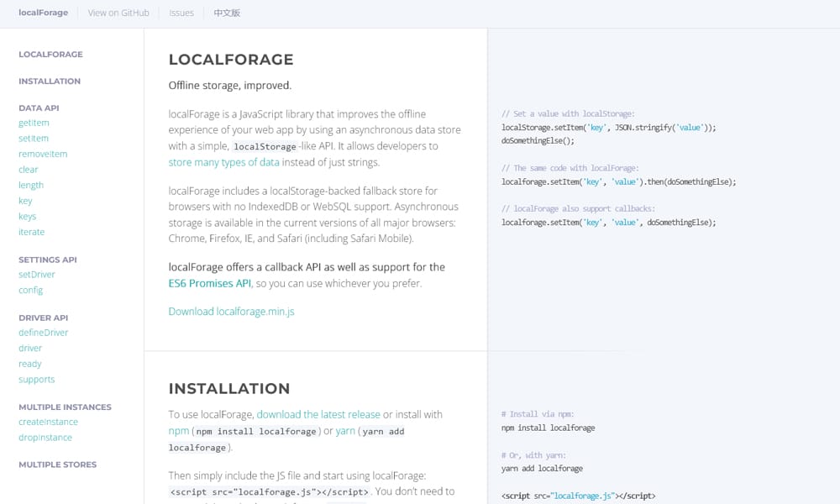Open the createInstance documentation
The image size is (840, 504).
point(48,421)
